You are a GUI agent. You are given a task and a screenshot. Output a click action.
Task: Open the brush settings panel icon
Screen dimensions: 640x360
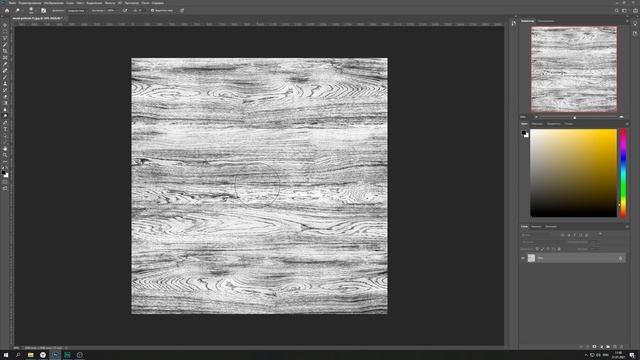pos(44,10)
